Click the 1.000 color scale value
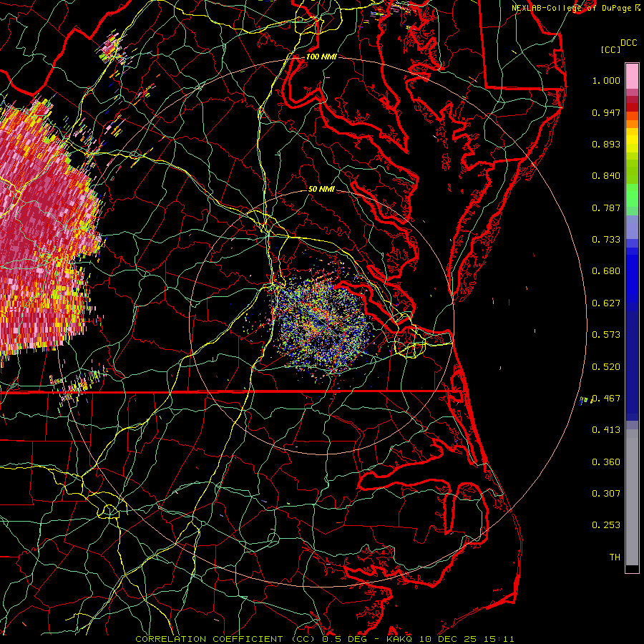Screen dimensions: 644x644 (606, 80)
